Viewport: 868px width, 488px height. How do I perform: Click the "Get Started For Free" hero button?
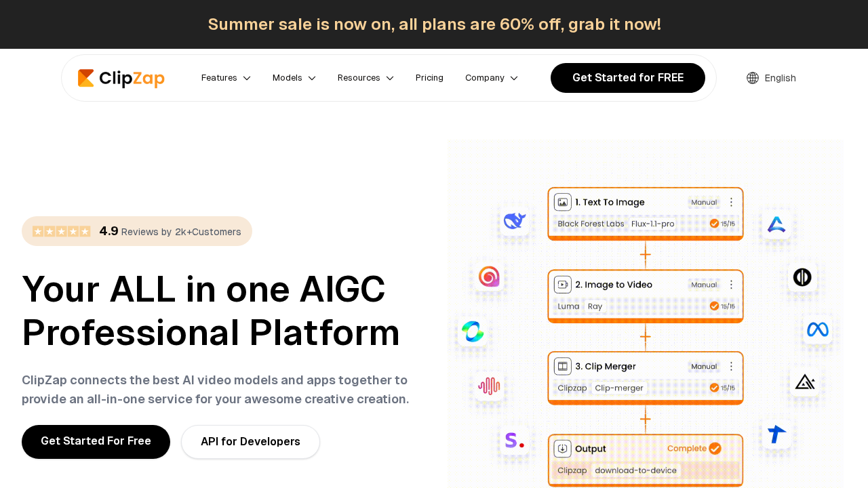point(96,441)
